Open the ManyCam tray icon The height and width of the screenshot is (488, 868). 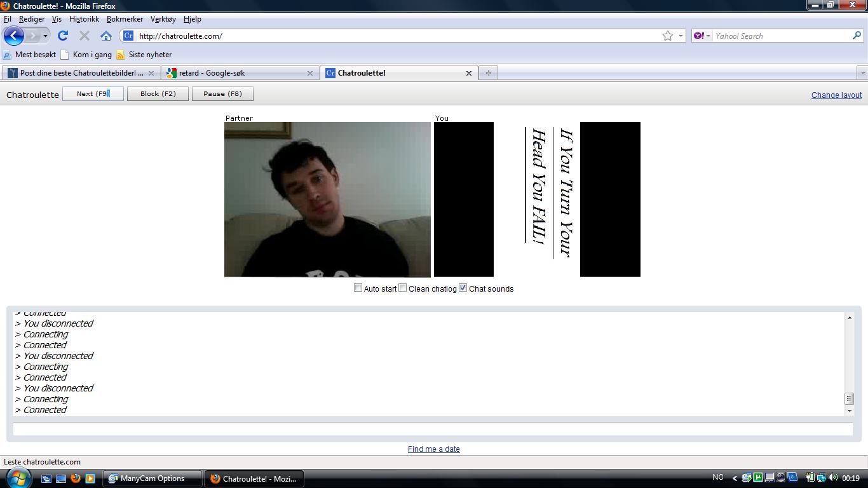pos(747,478)
